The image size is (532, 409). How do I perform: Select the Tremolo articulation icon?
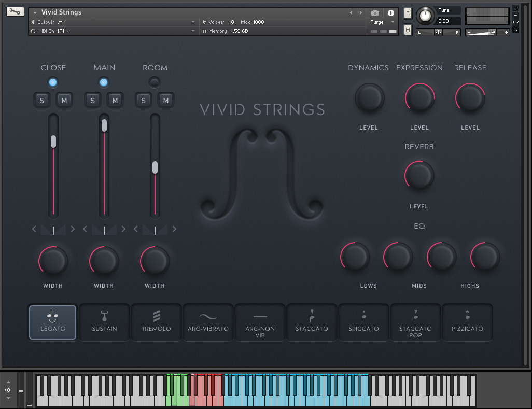(x=156, y=322)
